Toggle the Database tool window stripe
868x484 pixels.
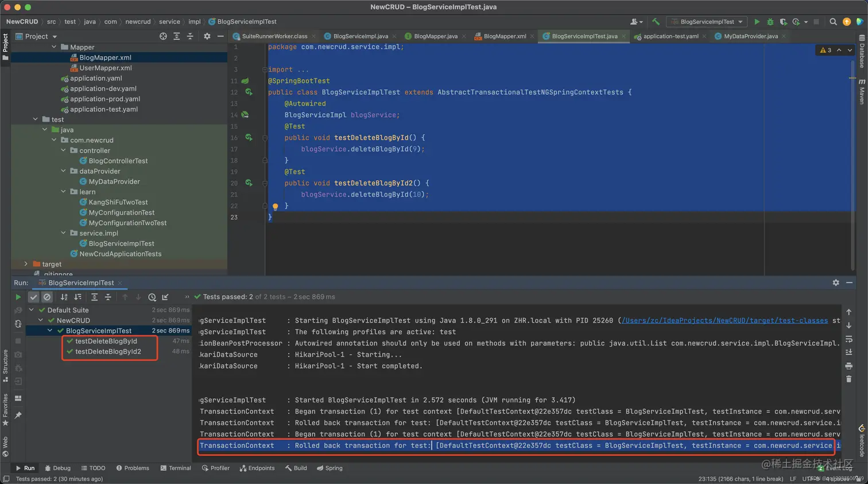(x=862, y=52)
